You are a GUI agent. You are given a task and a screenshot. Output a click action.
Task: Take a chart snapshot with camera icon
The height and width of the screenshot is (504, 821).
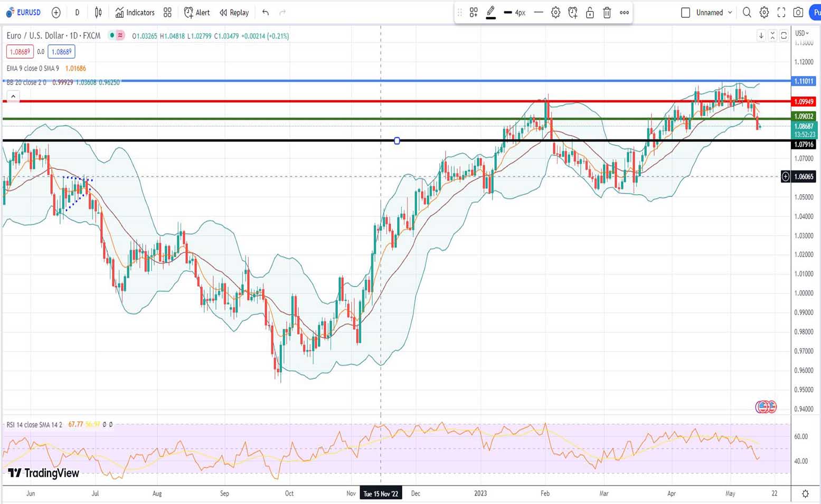(x=798, y=12)
